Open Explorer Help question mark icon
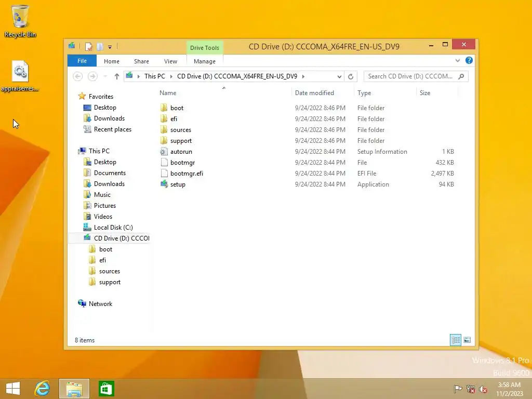This screenshot has height=399, width=532. tap(469, 60)
